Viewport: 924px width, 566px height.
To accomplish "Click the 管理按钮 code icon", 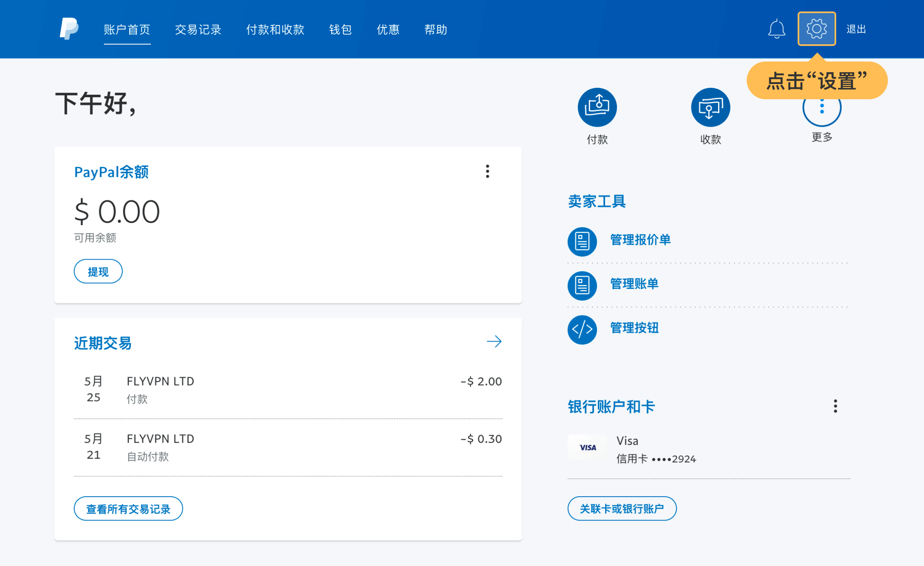I will pos(582,329).
